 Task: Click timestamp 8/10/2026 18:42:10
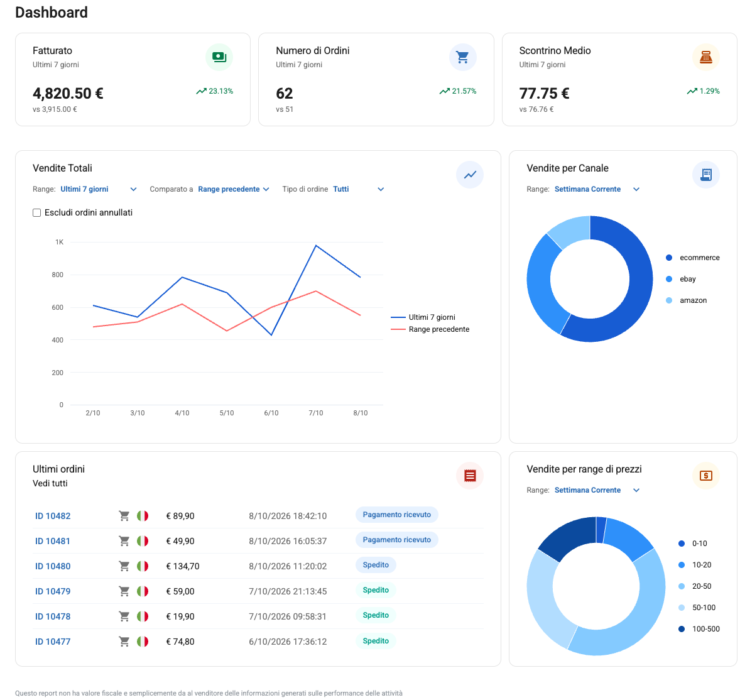click(x=288, y=516)
